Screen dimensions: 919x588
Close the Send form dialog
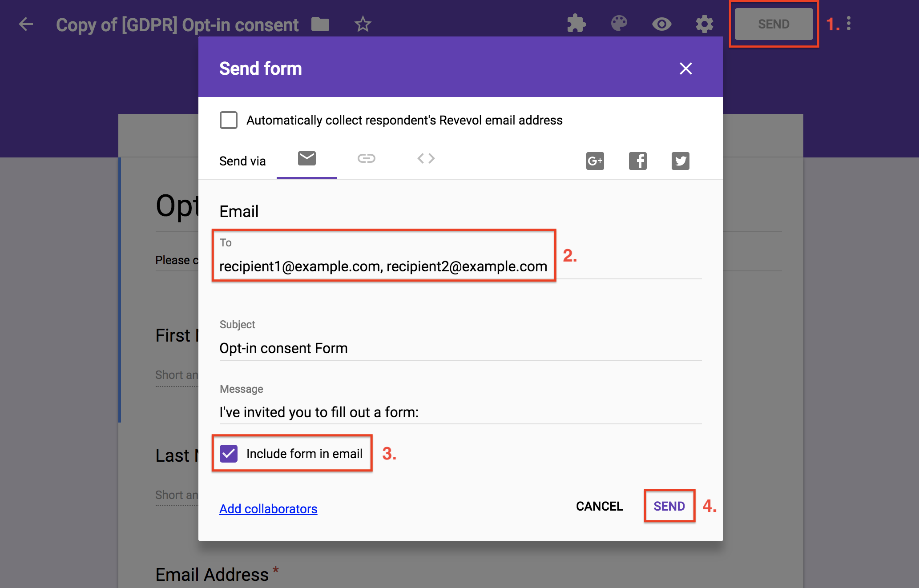coord(685,68)
